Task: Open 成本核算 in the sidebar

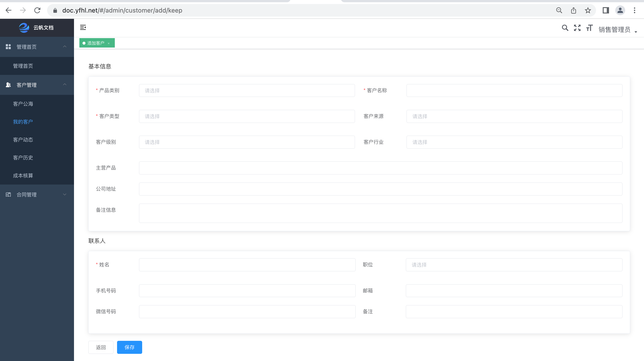Action: (37, 176)
